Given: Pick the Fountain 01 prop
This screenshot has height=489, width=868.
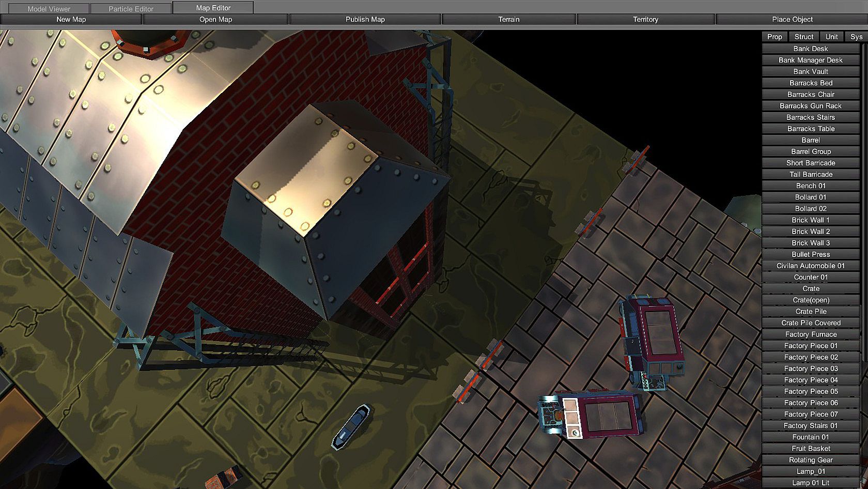Looking at the screenshot, I should coord(810,437).
